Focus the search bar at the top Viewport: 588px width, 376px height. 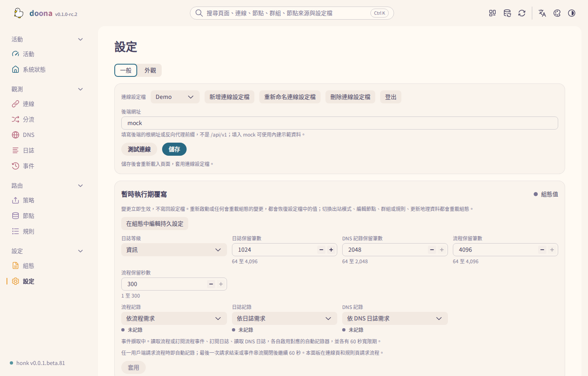tap(292, 13)
